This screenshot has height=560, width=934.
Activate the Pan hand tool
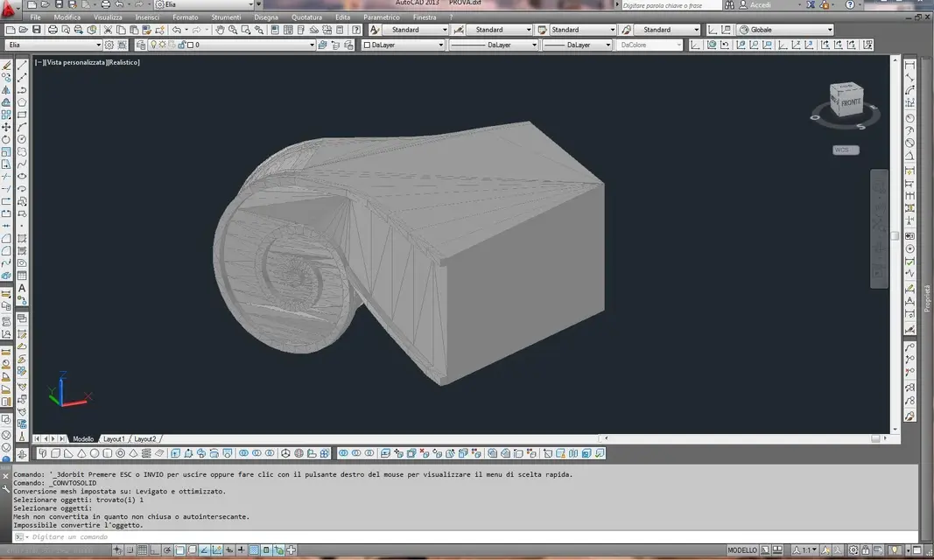[x=220, y=30]
